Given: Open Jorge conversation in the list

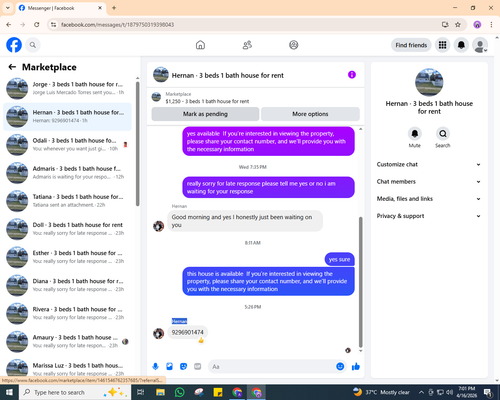Looking at the screenshot, I should (x=67, y=88).
